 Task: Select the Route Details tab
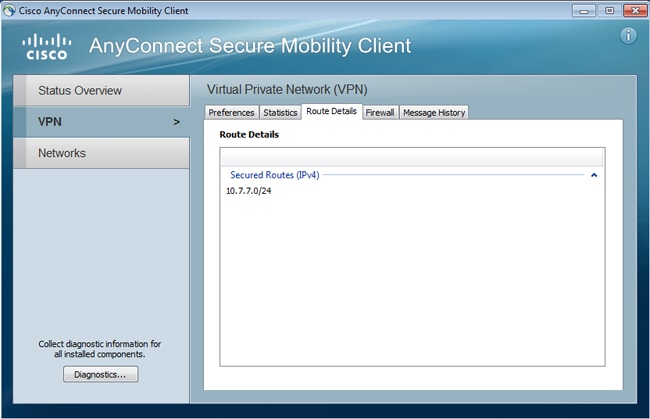point(331,112)
